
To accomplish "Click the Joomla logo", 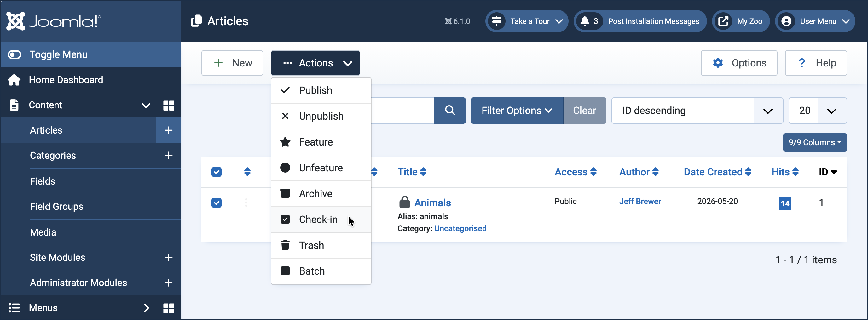I will pyautogui.click(x=54, y=21).
